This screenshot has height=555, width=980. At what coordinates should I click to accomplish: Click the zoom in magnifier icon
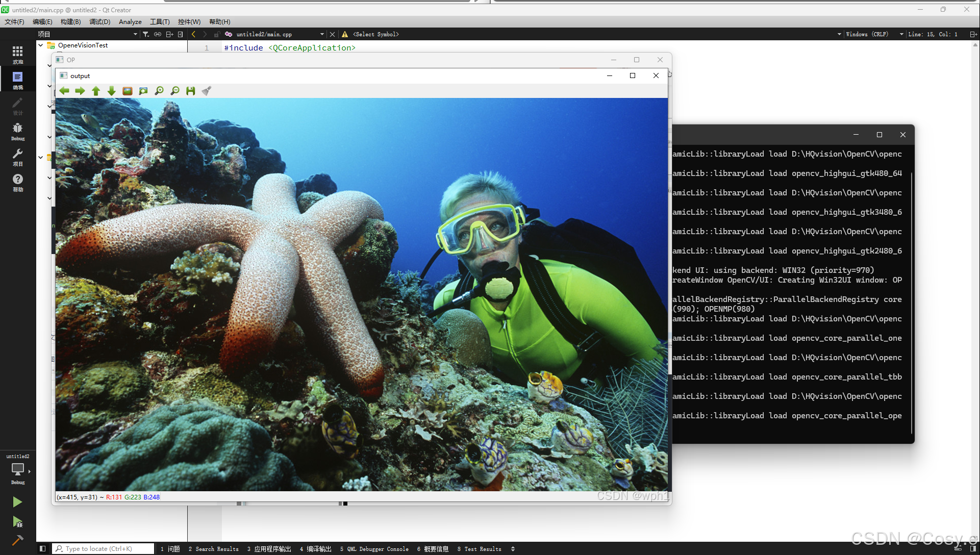pyautogui.click(x=159, y=91)
